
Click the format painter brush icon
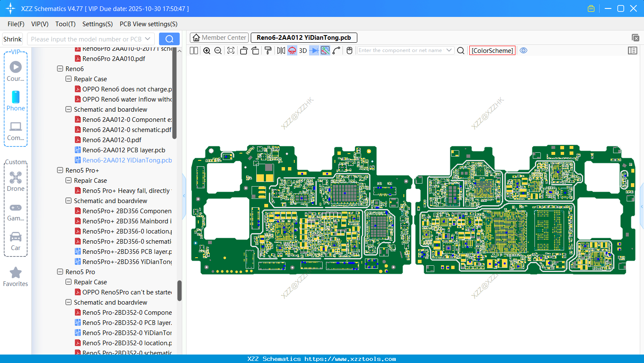pyautogui.click(x=268, y=51)
